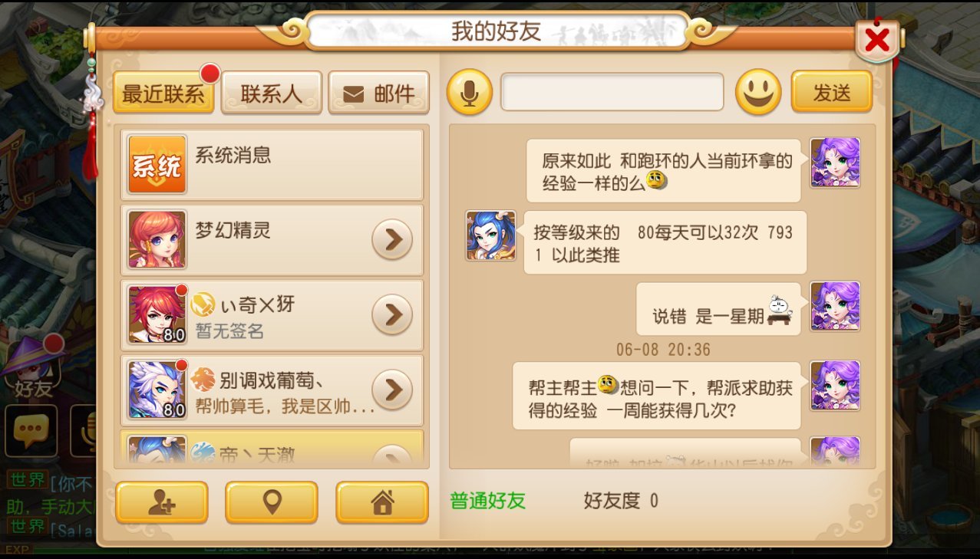Click the envelope 邮件 mail tab
This screenshot has height=559, width=980.
click(x=378, y=93)
